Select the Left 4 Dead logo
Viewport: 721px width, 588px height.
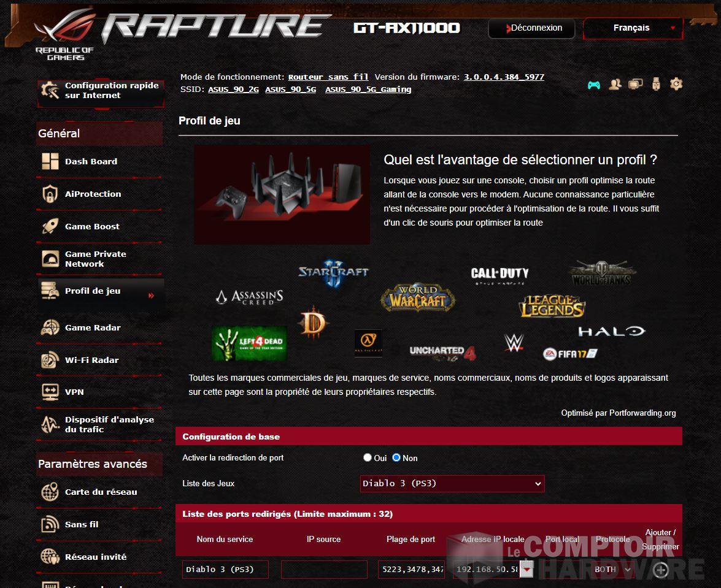[250, 343]
